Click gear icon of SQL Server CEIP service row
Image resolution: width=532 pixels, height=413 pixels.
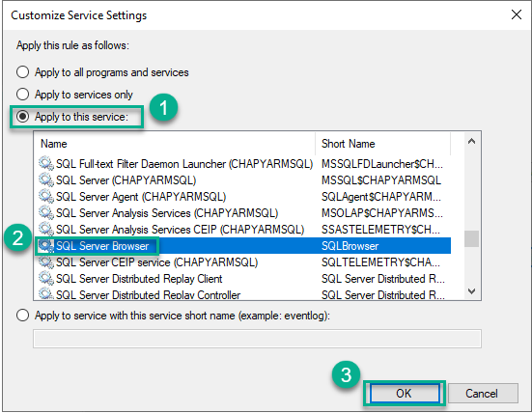point(45,262)
